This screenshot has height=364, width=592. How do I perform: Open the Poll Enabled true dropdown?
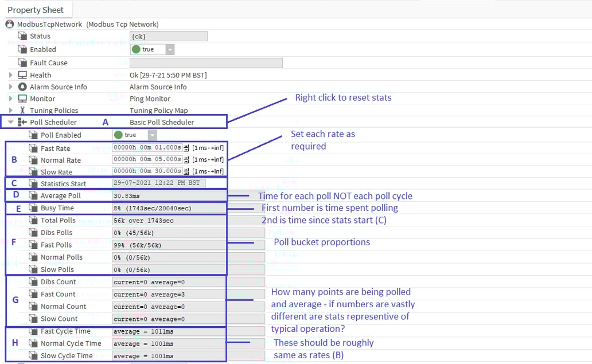coord(152,135)
